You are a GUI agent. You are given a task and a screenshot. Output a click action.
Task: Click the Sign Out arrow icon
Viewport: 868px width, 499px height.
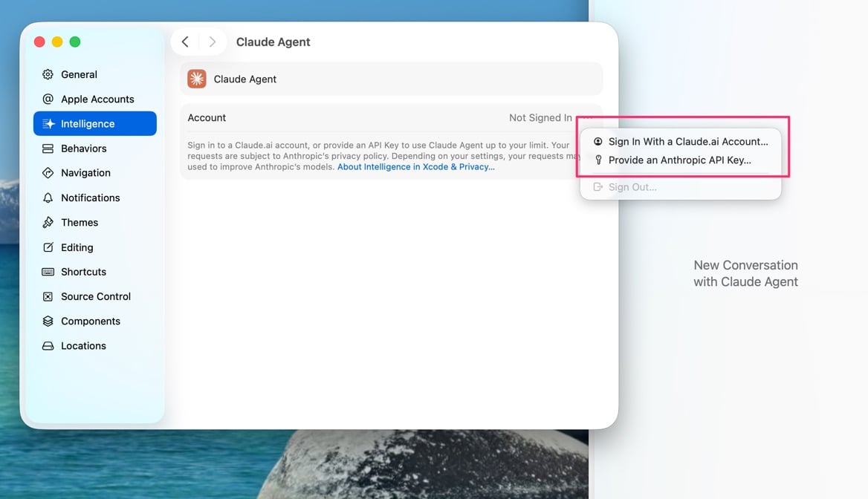[597, 187]
